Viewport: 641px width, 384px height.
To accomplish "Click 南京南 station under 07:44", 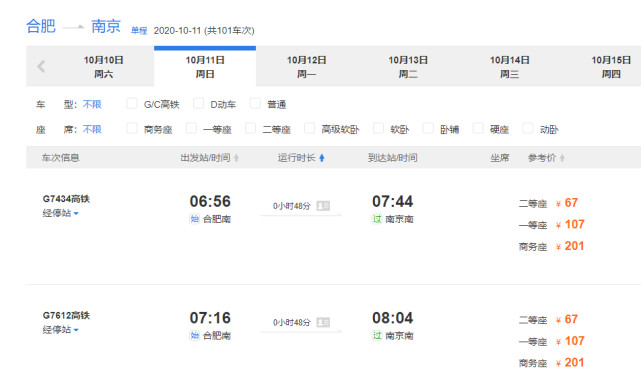I will coord(399,219).
